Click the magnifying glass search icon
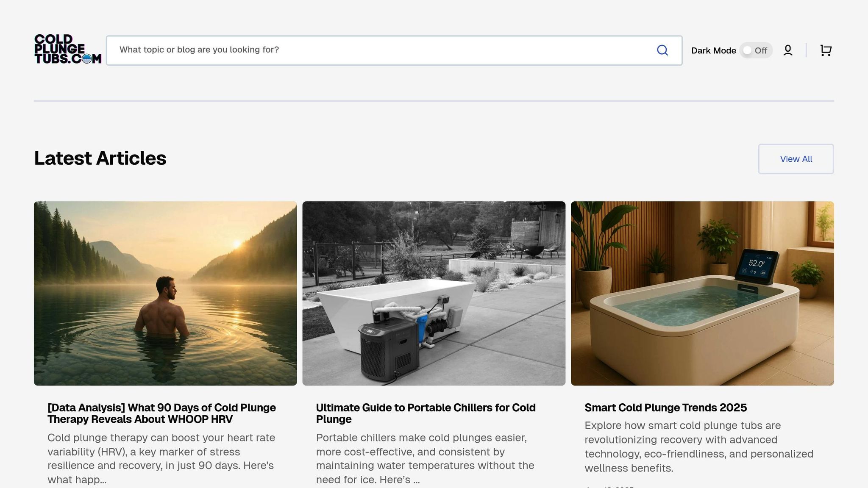This screenshot has width=868, height=488. pos(662,50)
